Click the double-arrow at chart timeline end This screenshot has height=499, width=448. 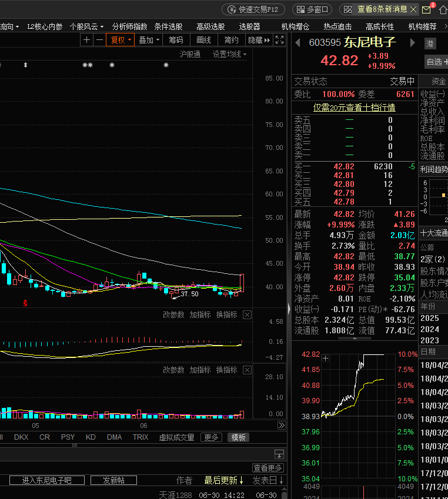pyautogui.click(x=282, y=426)
